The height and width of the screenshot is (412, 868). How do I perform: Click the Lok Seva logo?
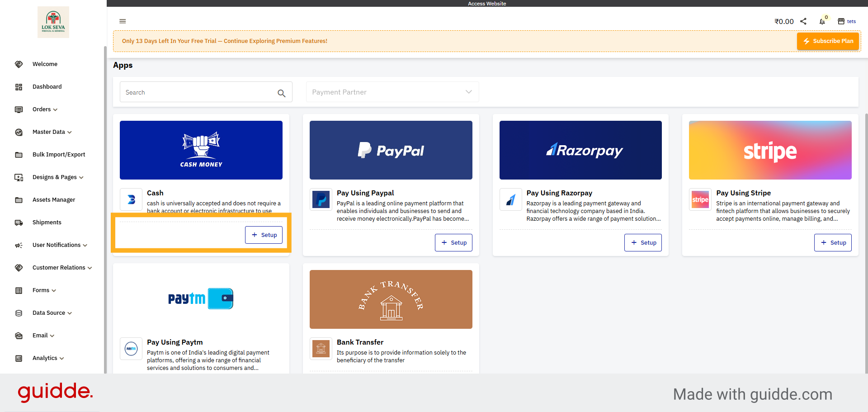click(x=53, y=21)
